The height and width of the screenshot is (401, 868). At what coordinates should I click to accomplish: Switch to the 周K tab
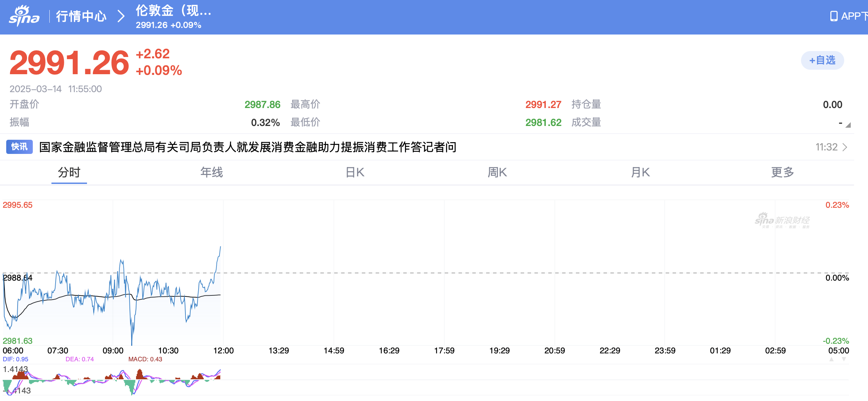tap(497, 172)
